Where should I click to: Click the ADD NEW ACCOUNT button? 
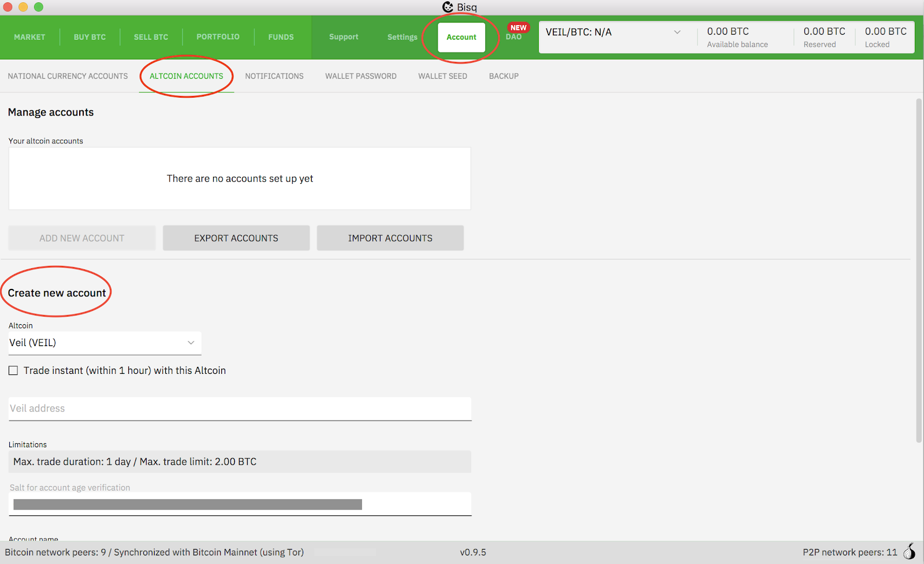click(82, 238)
